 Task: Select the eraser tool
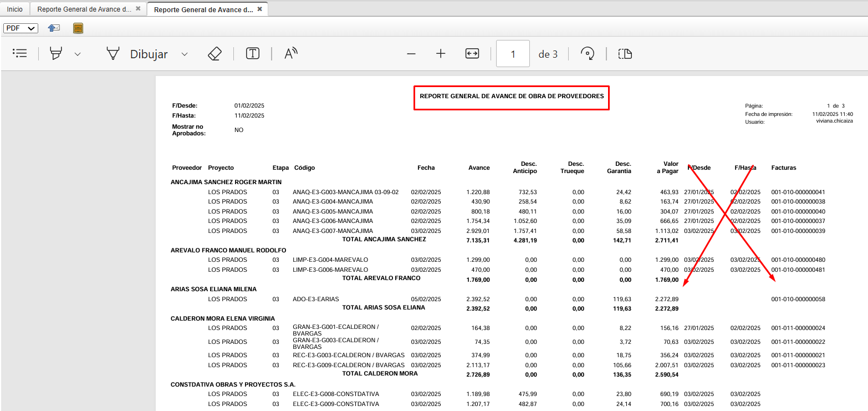coord(215,53)
